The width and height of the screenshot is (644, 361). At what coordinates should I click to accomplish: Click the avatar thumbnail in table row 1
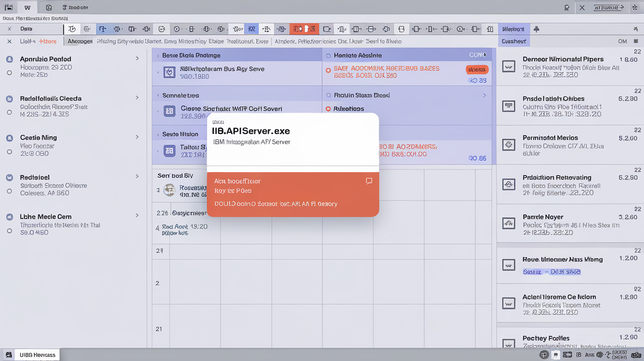(x=169, y=190)
